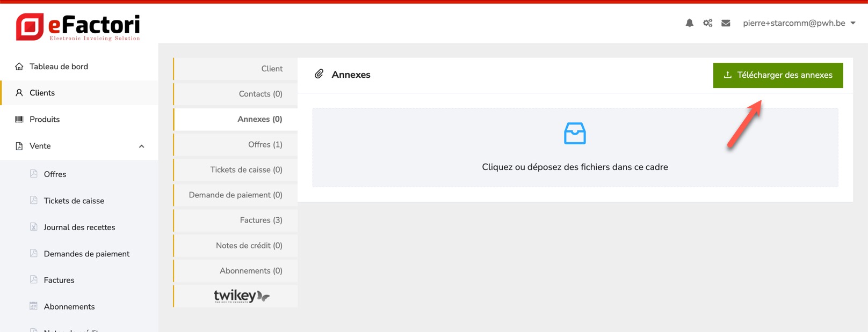Open the settings gears icon
This screenshot has height=332, width=868.
coord(707,23)
